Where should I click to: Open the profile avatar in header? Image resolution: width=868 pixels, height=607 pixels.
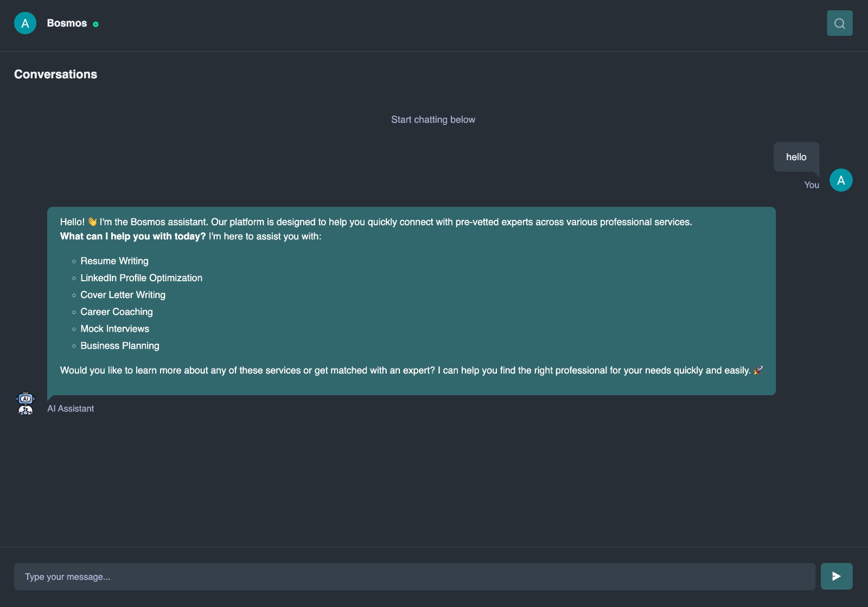coord(25,23)
